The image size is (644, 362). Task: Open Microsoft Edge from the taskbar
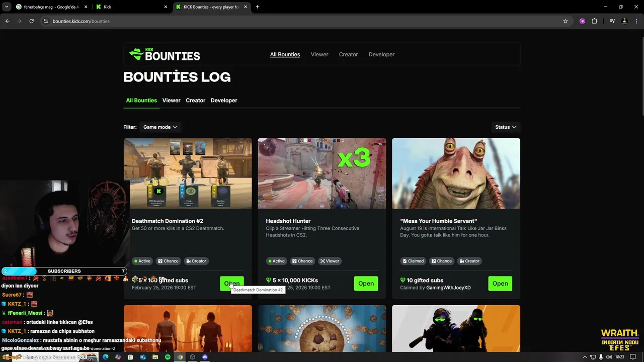[x=106, y=357]
